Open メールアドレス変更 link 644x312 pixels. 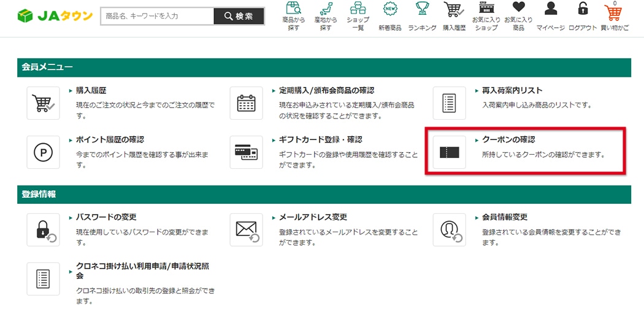point(313,217)
